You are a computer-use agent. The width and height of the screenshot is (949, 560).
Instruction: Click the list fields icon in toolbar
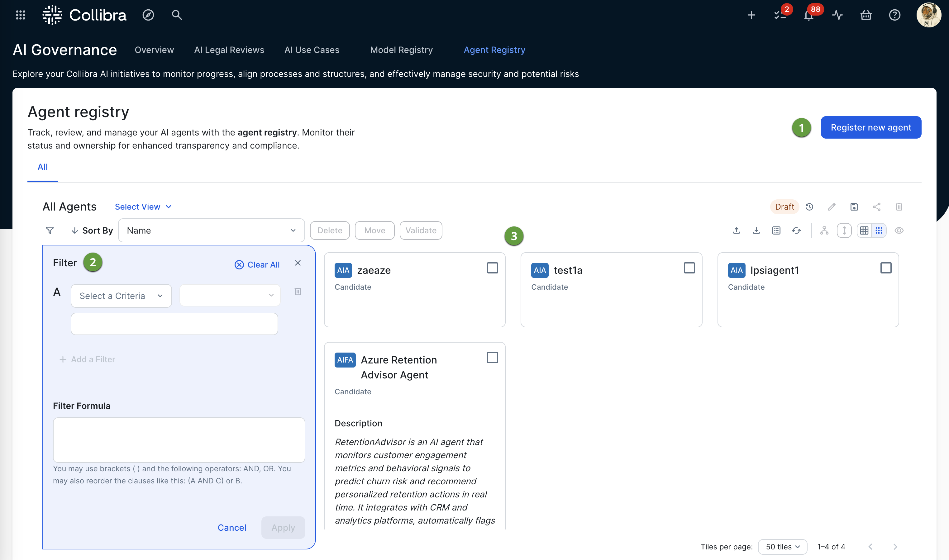[776, 230]
